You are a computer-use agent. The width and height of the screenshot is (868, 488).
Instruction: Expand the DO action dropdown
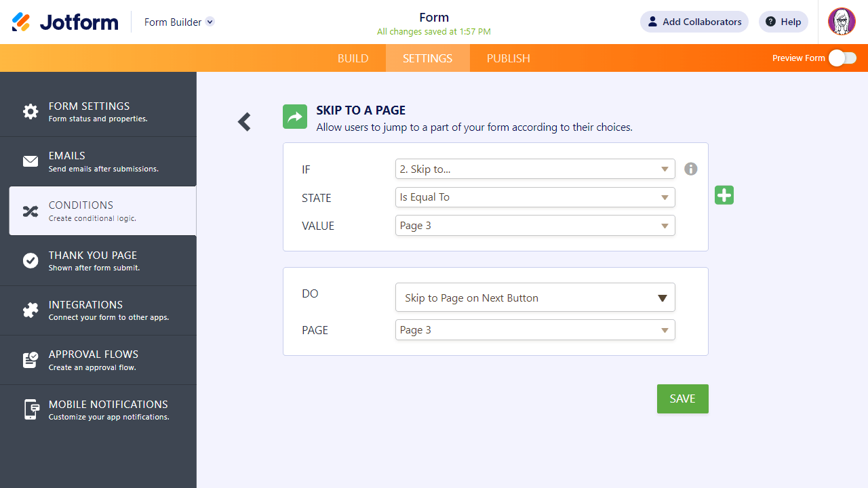click(535, 298)
